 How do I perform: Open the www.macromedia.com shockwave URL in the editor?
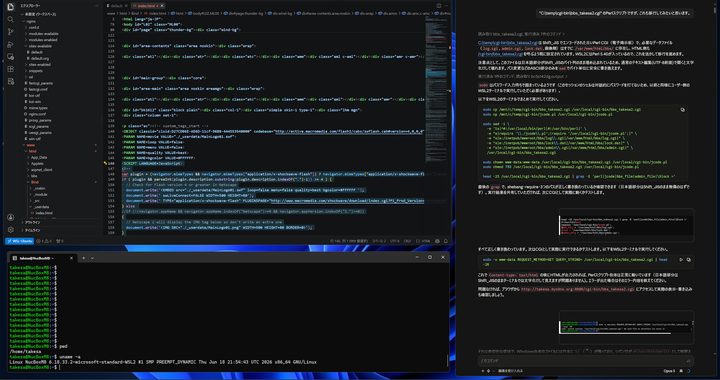pos(347,201)
